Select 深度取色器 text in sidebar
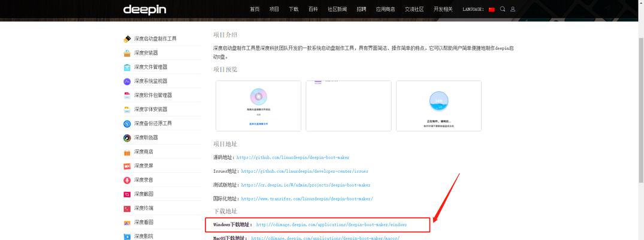Screen dimensions: 644x240 coord(146,137)
